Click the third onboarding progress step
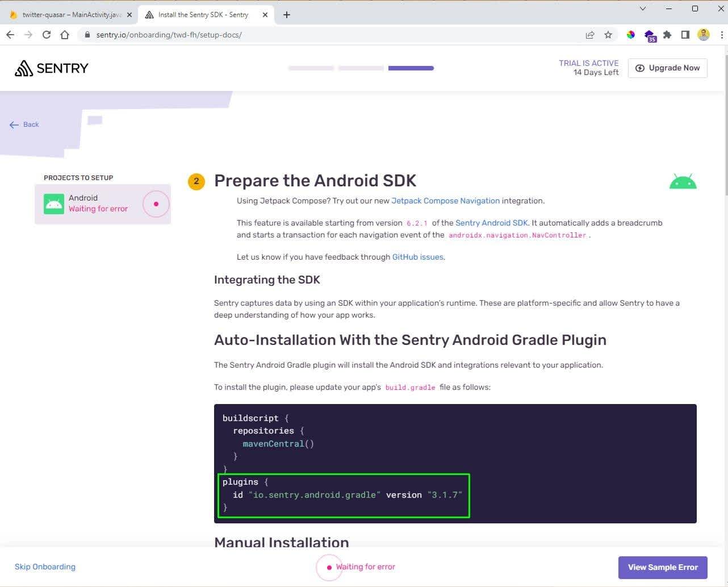The height and width of the screenshot is (587, 728). pyautogui.click(x=411, y=68)
